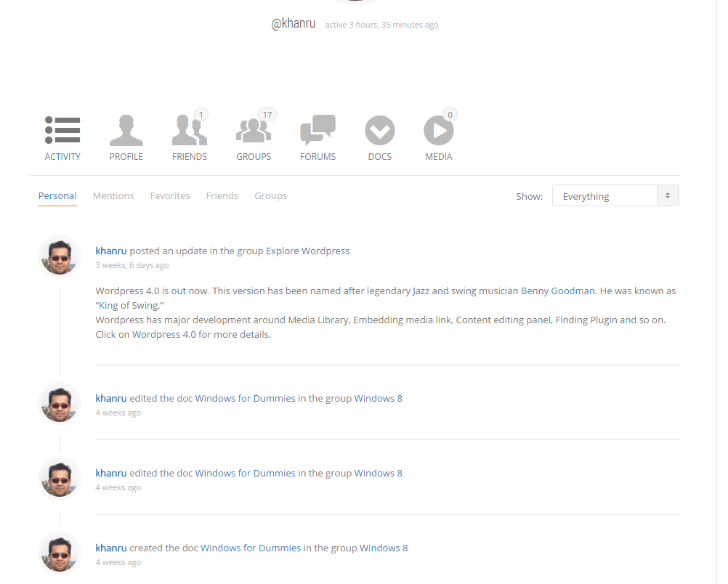Screen dimensions: 728x584
Task: Open the Profile silhouette icon
Action: (126, 131)
